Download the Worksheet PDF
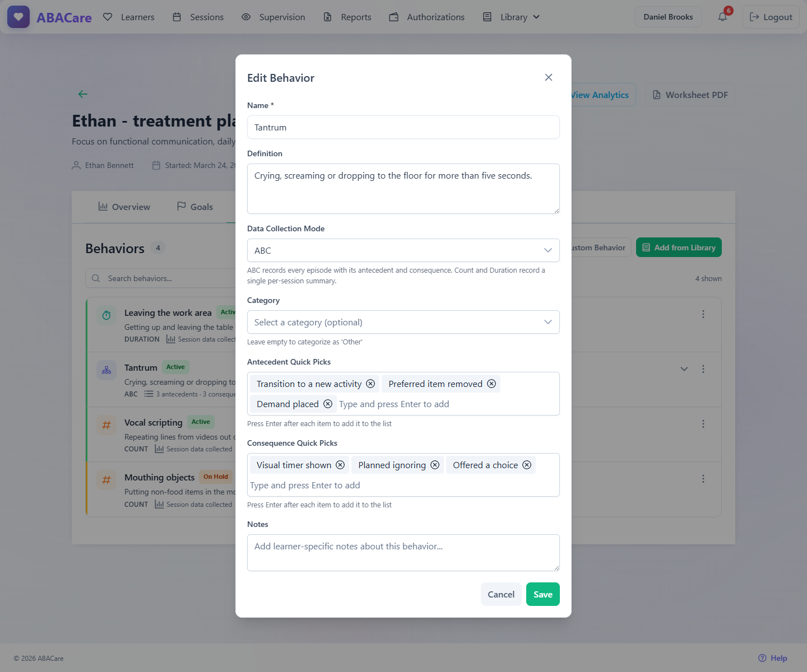Image resolution: width=807 pixels, height=672 pixels. 690,95
